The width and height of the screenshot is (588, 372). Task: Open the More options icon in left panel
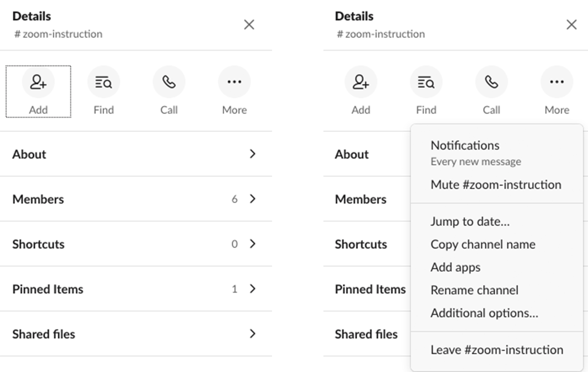234,82
